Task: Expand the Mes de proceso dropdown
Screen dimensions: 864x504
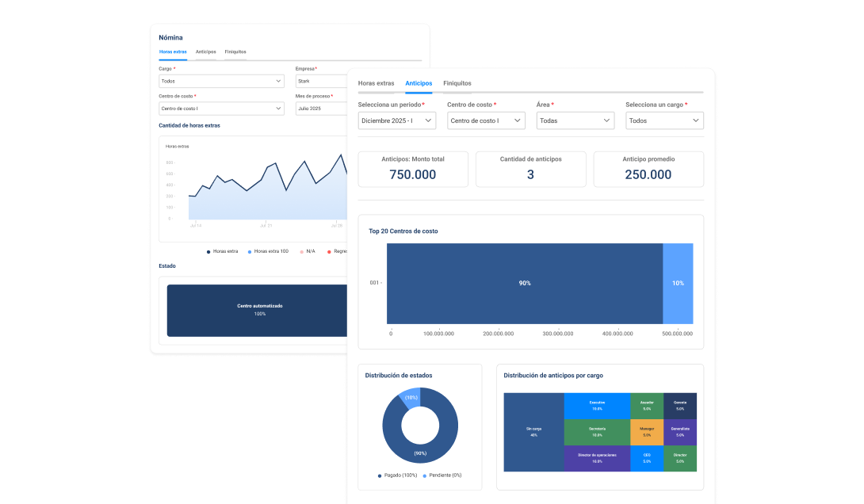Action: (321, 109)
